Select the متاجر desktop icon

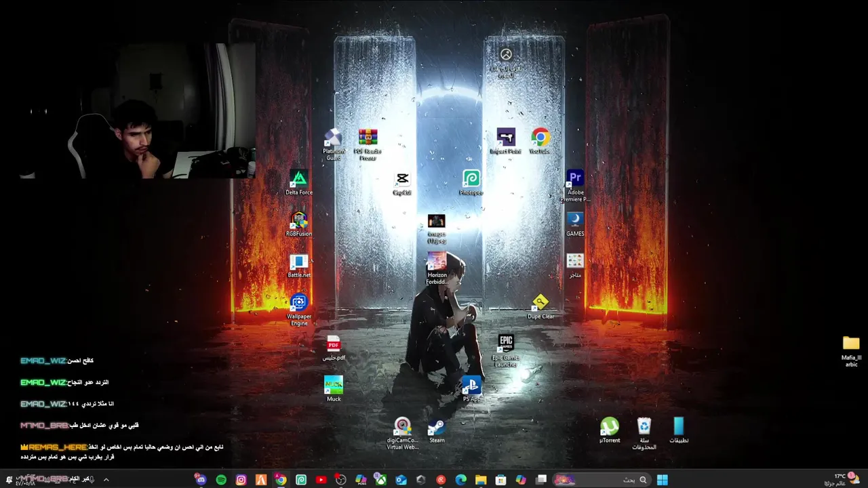575,266
